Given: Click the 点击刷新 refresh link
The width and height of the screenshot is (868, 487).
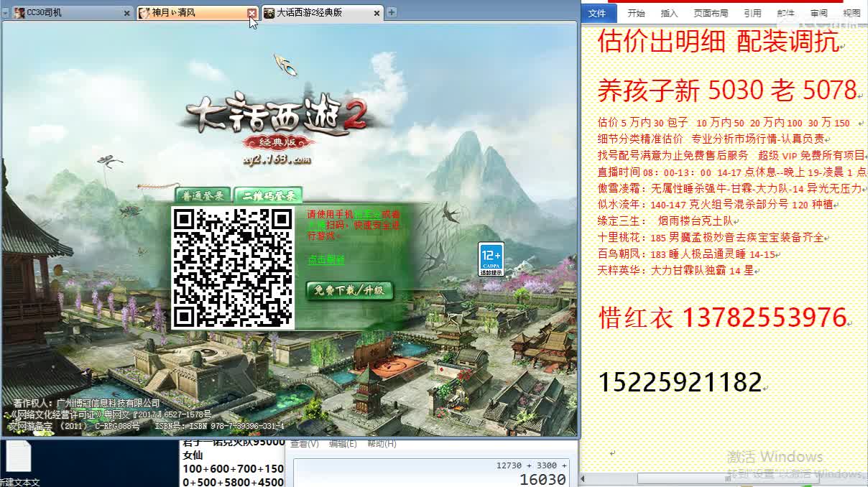Looking at the screenshot, I should [326, 260].
